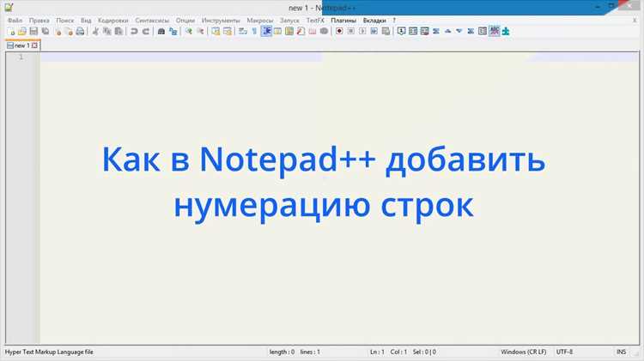Toggle synchronized vertical scrolling
Image resolution: width=644 pixels, height=361 pixels.
point(216,31)
